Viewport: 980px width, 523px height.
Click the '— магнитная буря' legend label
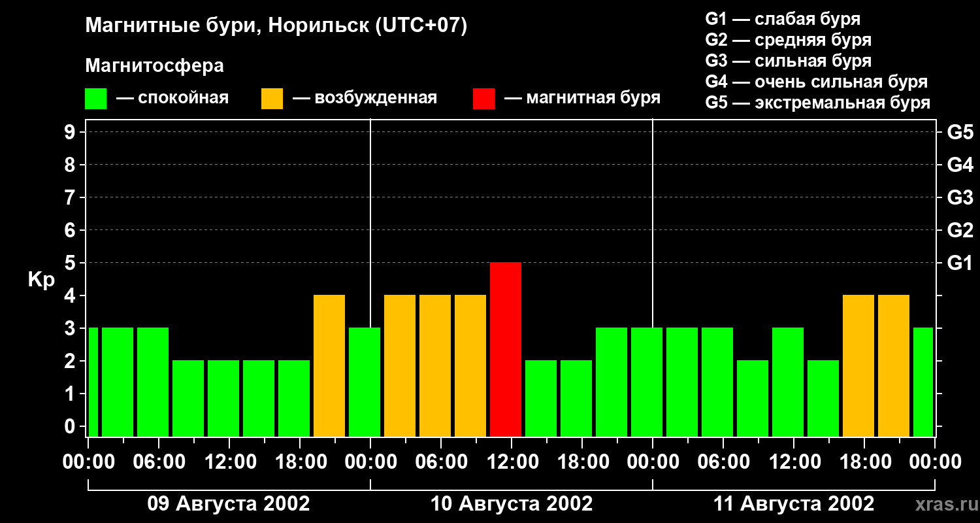point(583,98)
